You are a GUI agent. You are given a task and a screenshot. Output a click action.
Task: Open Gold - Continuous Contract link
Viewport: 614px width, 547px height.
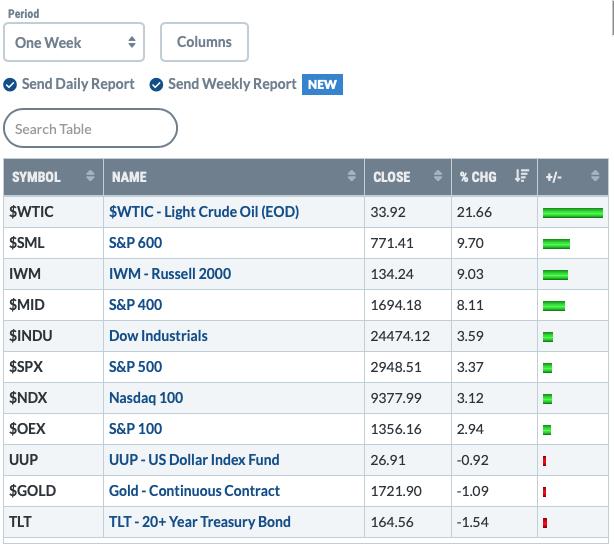(x=195, y=491)
